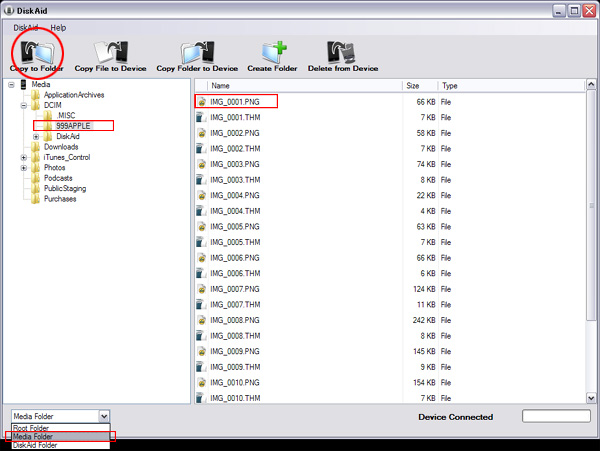Select file IMG_0004.PNG

235,195
